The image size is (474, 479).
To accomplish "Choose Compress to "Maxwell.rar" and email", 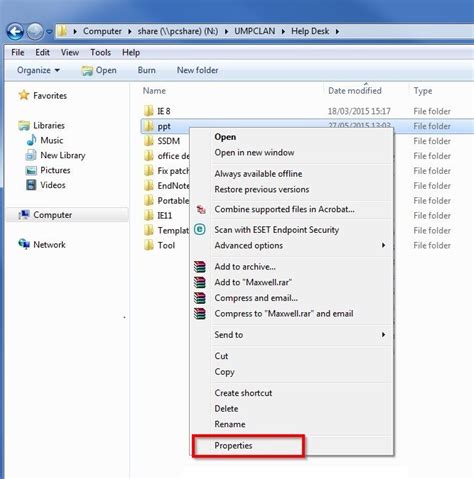I will pos(284,314).
